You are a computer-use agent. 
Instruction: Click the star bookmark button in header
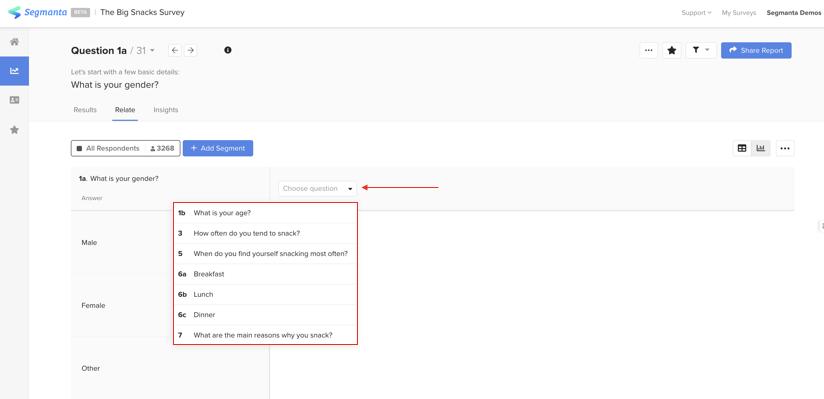click(x=672, y=50)
